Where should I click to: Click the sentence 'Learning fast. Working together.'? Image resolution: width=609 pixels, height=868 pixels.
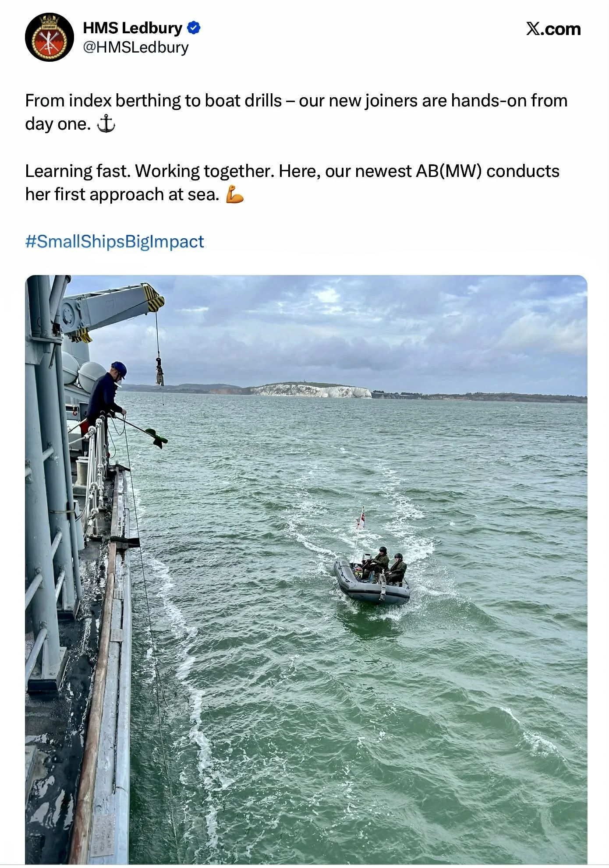pos(150,171)
